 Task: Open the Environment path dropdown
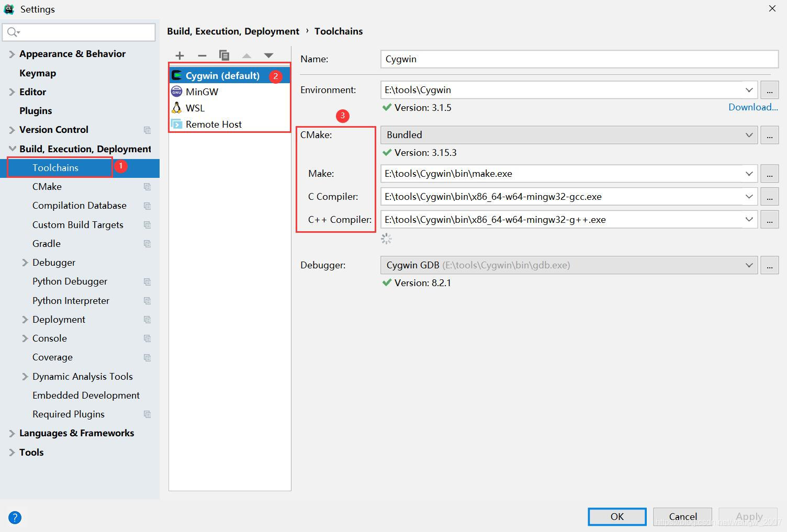(749, 90)
